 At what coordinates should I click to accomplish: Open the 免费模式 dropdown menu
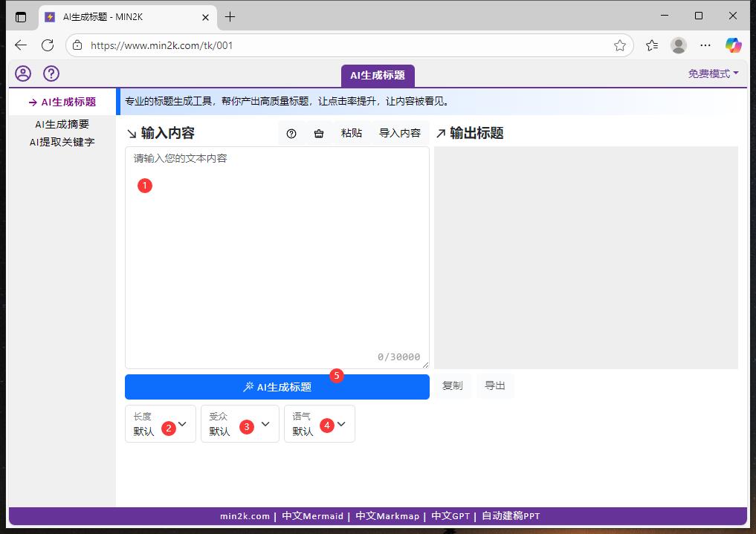click(x=713, y=74)
